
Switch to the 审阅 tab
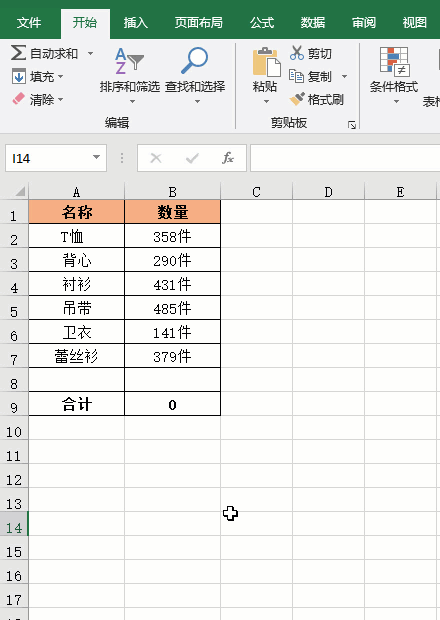(364, 23)
